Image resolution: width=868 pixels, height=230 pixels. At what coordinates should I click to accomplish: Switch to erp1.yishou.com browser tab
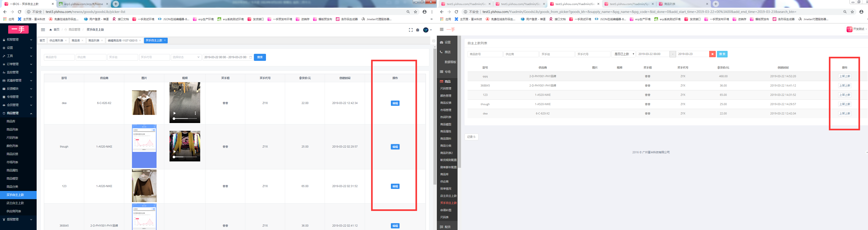tap(84, 4)
